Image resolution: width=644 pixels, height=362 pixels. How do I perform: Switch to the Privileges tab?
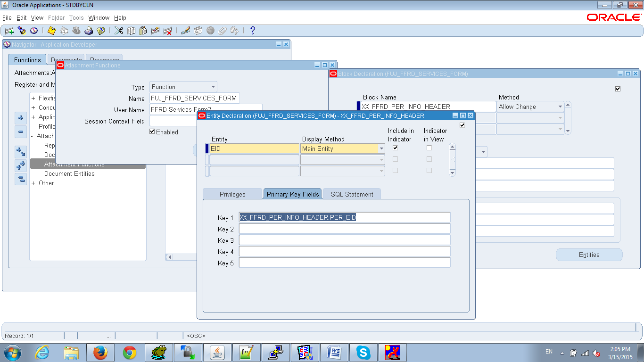(x=232, y=194)
